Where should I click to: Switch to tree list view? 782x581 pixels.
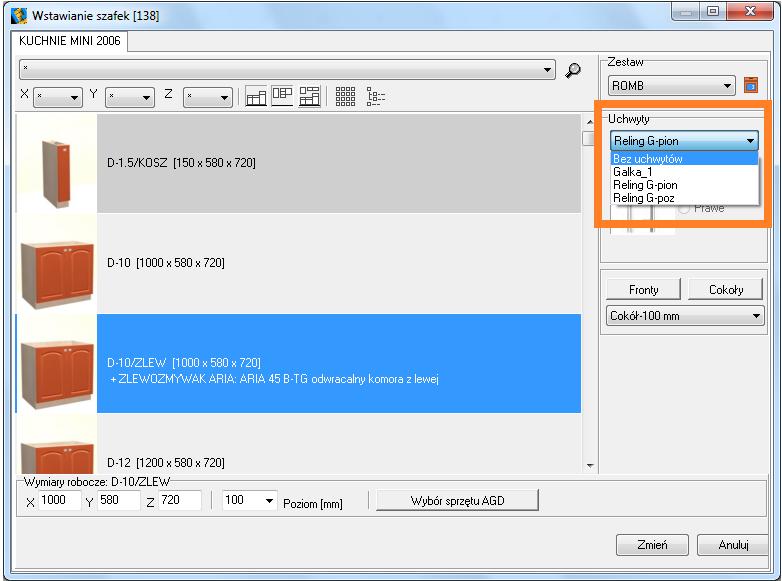tap(376, 96)
